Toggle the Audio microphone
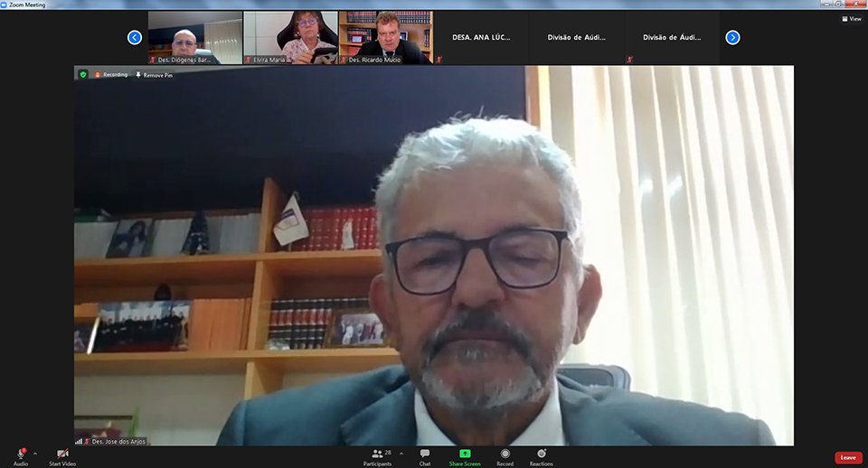The height and width of the screenshot is (468, 868). click(x=20, y=455)
